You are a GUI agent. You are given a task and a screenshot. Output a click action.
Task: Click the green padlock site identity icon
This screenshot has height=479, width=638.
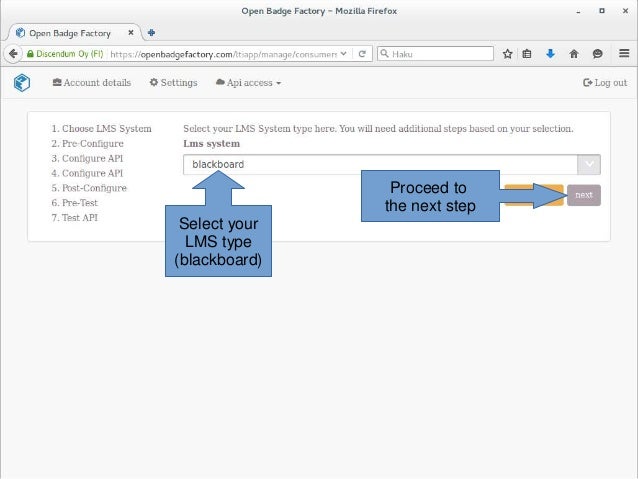click(30, 54)
